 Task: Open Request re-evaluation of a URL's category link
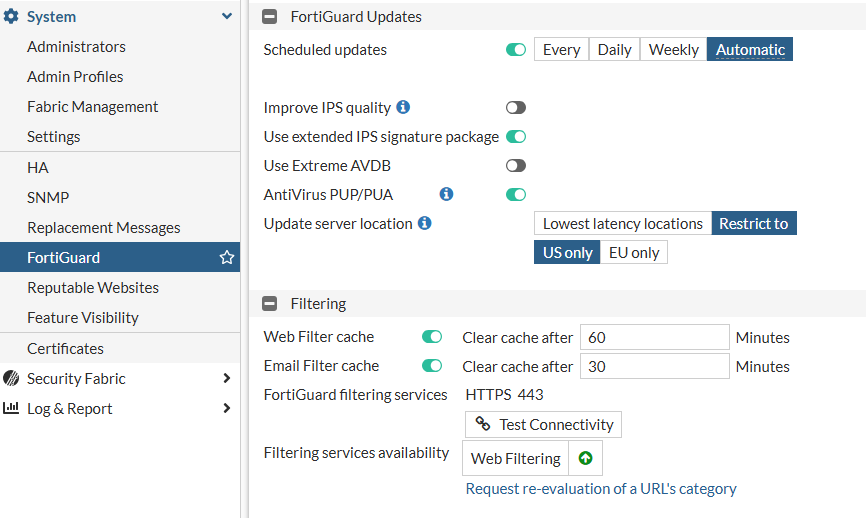click(x=601, y=489)
